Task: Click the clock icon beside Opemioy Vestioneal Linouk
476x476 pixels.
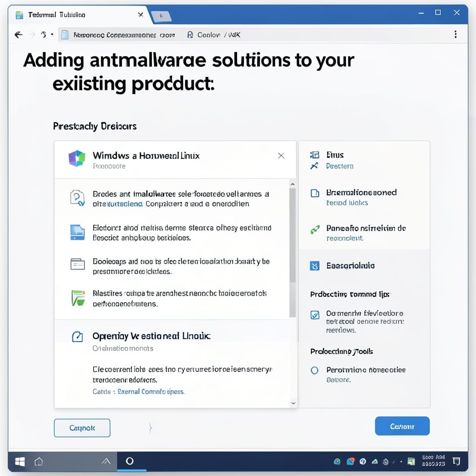Action: pyautogui.click(x=77, y=337)
